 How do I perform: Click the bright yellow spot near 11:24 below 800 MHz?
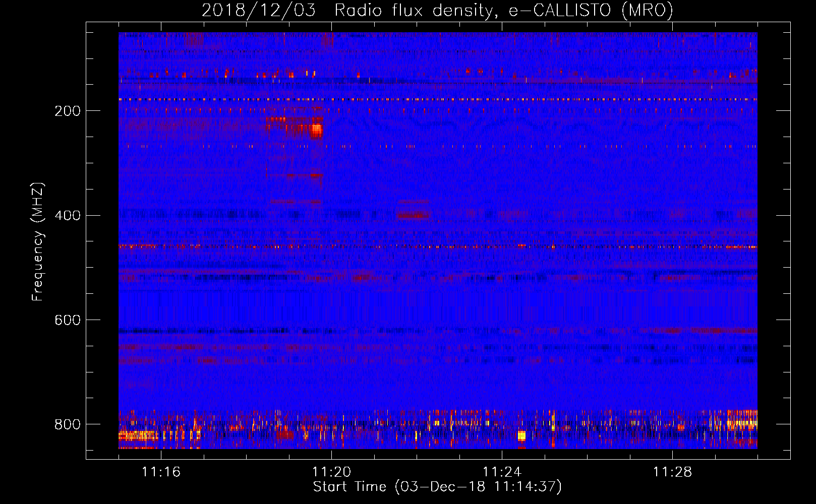tap(521, 435)
